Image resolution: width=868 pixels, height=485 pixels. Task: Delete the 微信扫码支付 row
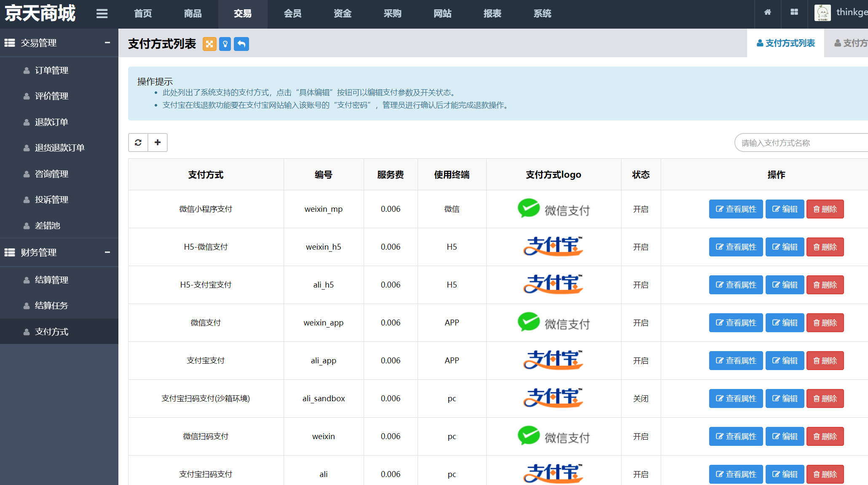pos(825,437)
